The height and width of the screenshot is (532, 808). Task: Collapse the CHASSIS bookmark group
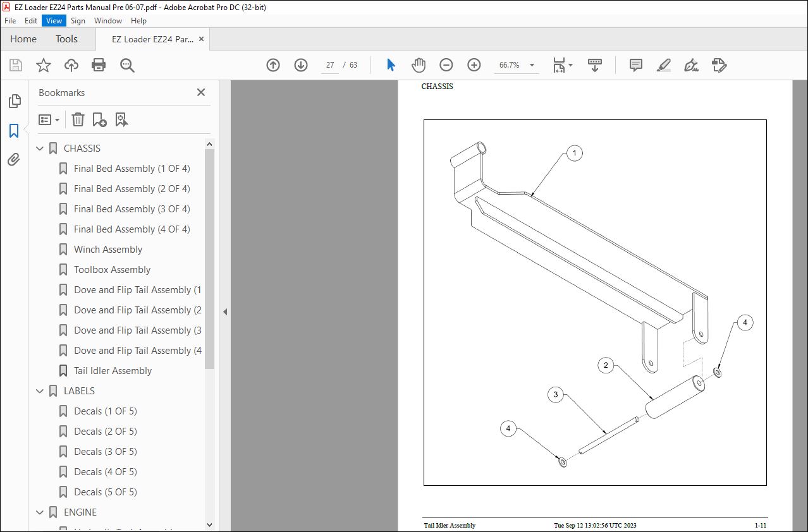tap(40, 148)
